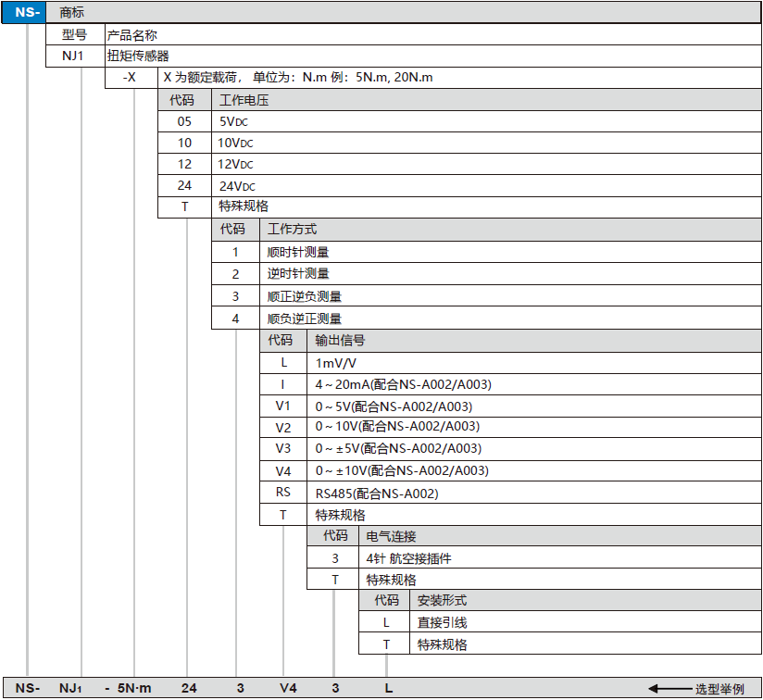Click the 输出信号 column header
This screenshot has width=763, height=700.
tap(340, 340)
